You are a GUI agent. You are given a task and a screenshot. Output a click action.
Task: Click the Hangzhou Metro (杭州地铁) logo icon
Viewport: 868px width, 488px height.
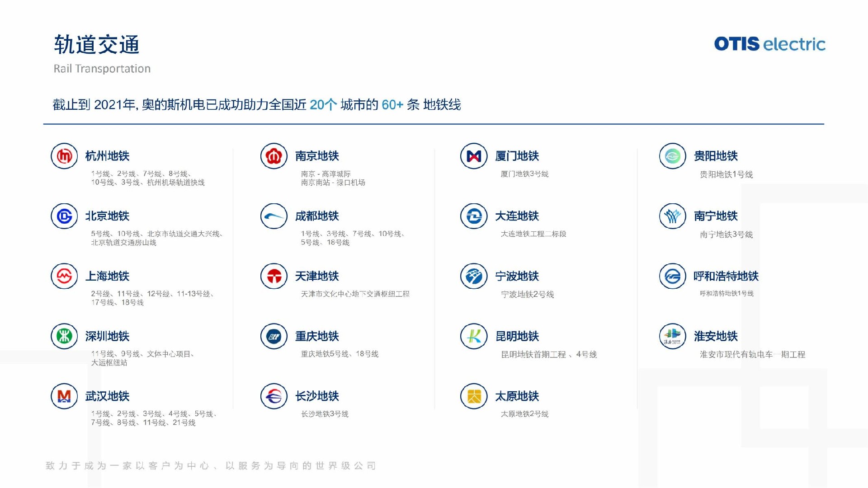click(64, 156)
